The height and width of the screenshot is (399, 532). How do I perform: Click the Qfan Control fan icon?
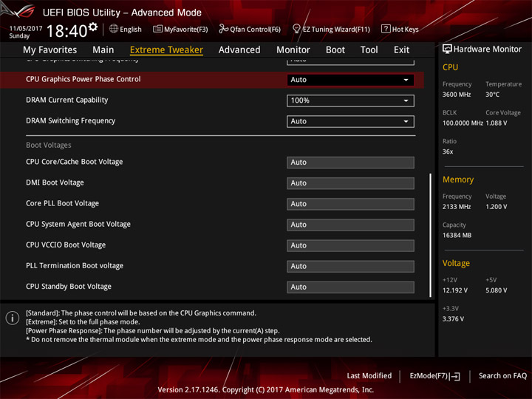click(223, 29)
